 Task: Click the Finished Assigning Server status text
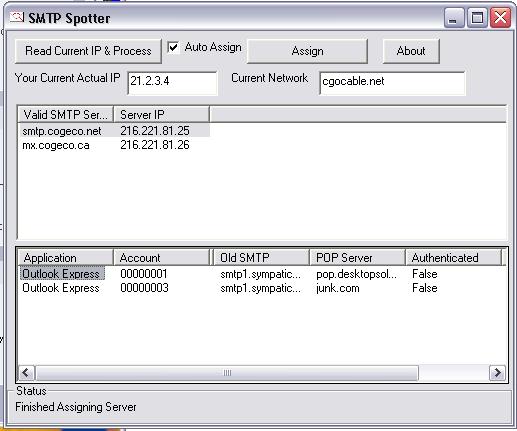point(76,407)
